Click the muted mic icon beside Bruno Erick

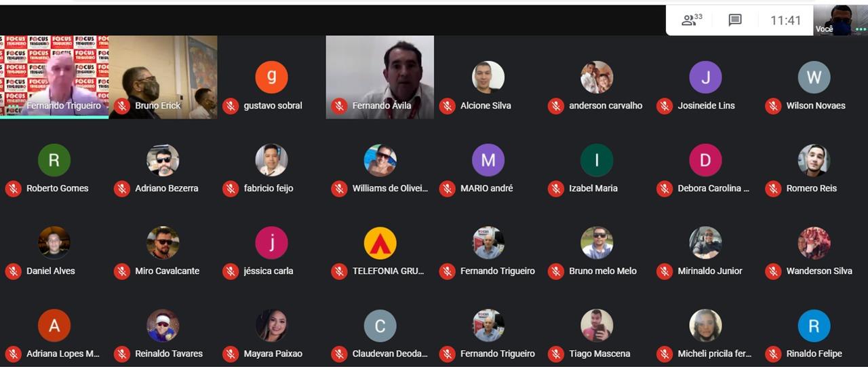[x=122, y=106]
